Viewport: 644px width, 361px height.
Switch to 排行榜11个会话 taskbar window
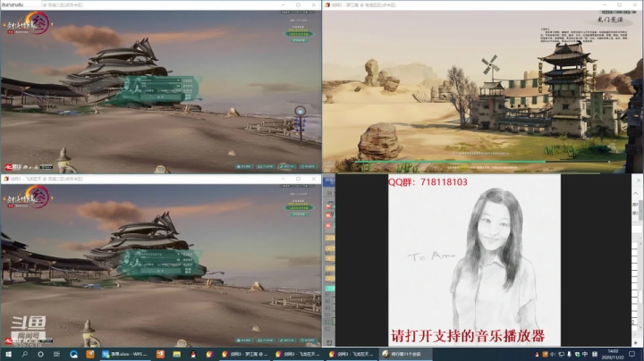[x=405, y=354]
